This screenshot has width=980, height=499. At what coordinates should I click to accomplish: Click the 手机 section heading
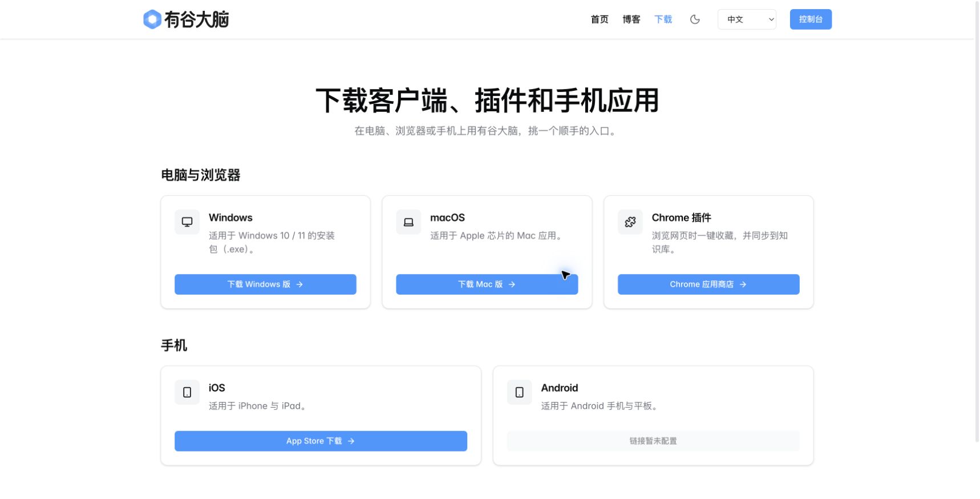point(174,345)
